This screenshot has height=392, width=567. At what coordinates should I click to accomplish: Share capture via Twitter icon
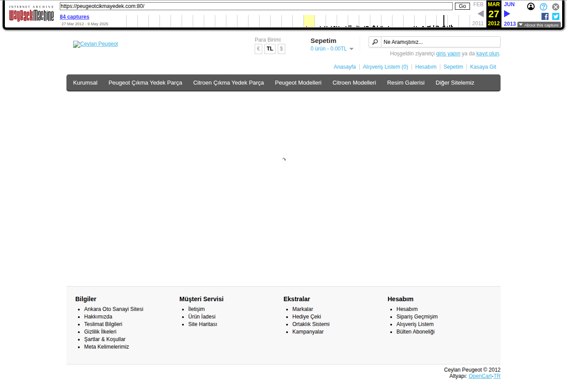point(555,16)
